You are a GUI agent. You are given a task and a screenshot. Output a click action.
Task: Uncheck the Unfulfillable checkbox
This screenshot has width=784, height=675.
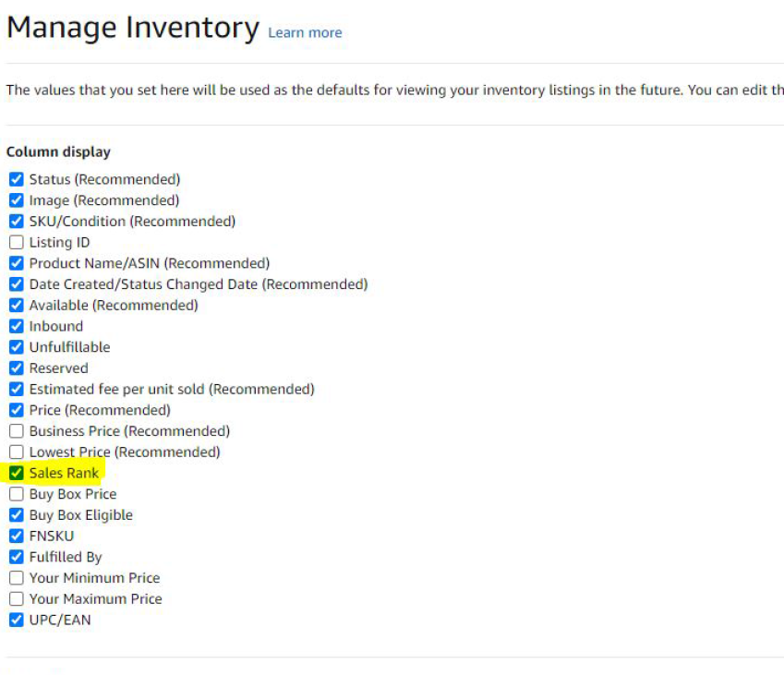pyautogui.click(x=16, y=347)
